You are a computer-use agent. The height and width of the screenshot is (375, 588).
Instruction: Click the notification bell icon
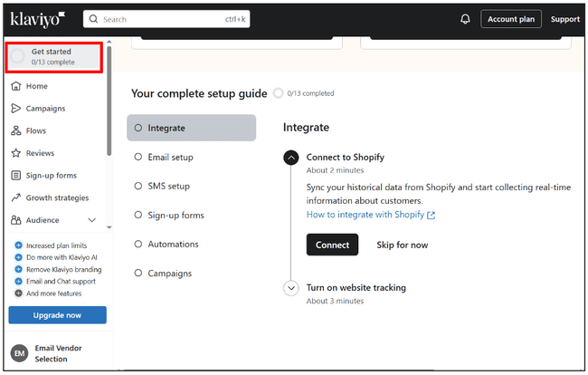[x=466, y=19]
